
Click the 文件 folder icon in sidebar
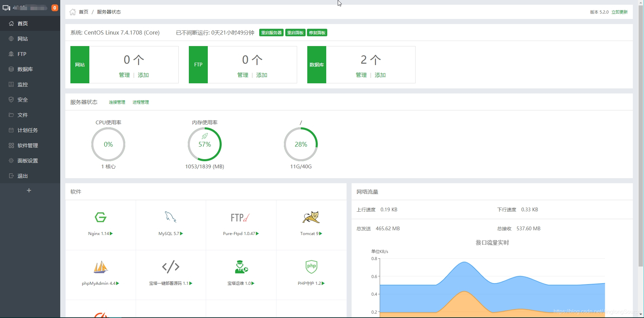pos(11,115)
